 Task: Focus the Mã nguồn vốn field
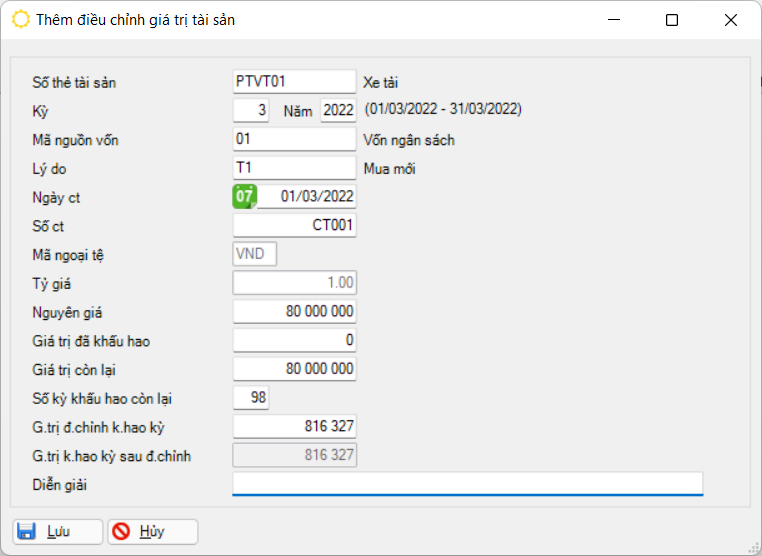coord(294,139)
